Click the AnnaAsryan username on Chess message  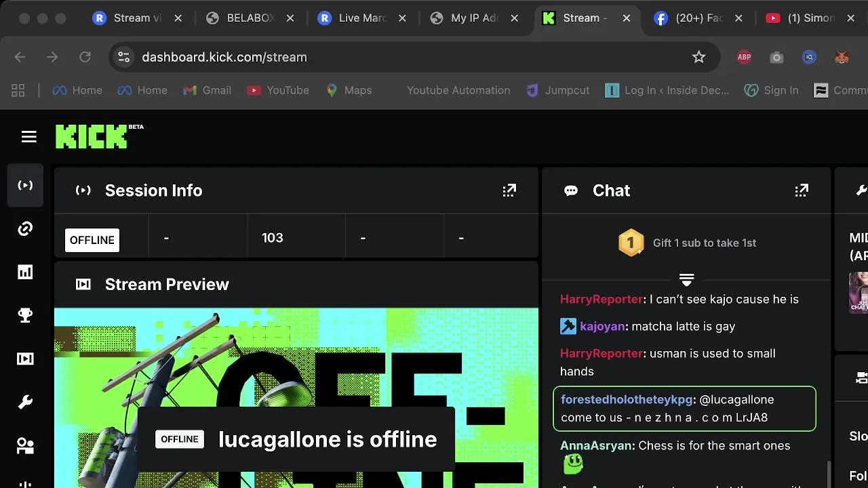[x=597, y=445]
